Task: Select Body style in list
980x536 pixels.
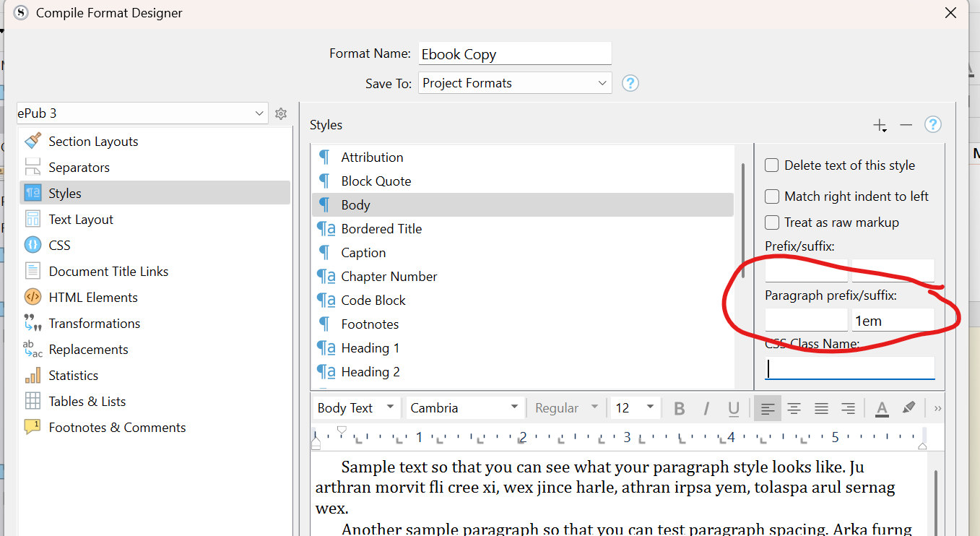Action: [x=523, y=205]
